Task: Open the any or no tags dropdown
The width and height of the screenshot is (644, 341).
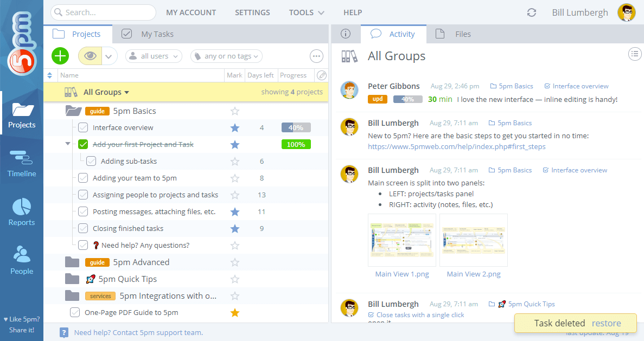Action: click(x=226, y=56)
